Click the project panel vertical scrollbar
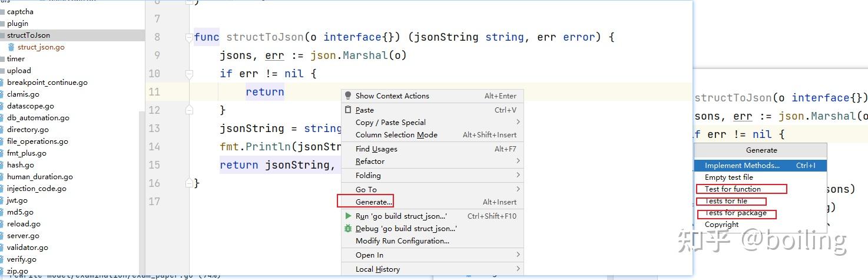The height and width of the screenshot is (280, 868). tap(141, 189)
